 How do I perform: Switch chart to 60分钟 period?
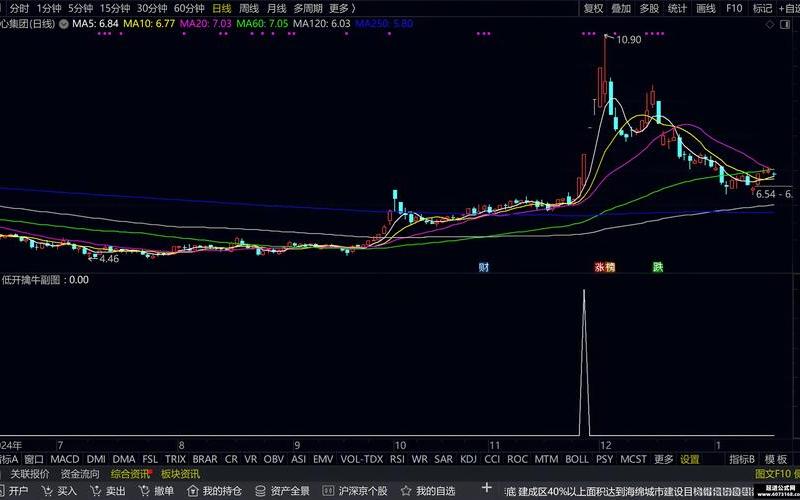(x=189, y=8)
